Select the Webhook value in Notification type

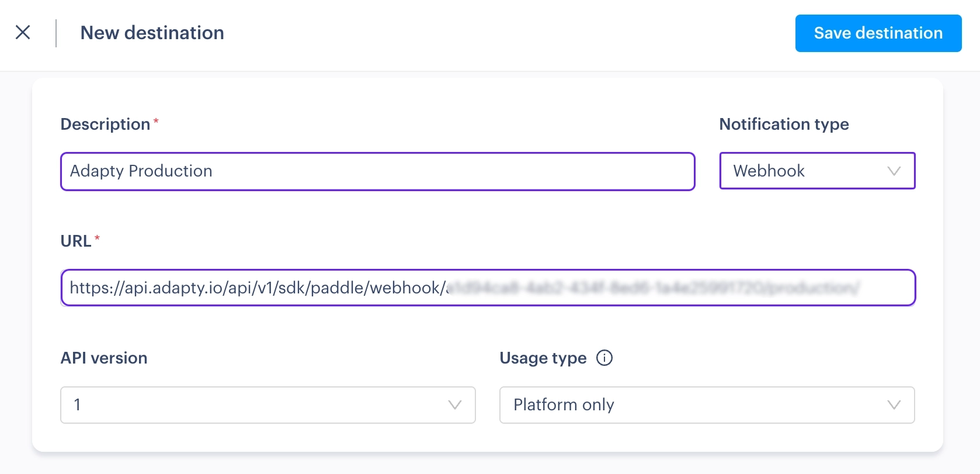[769, 171]
